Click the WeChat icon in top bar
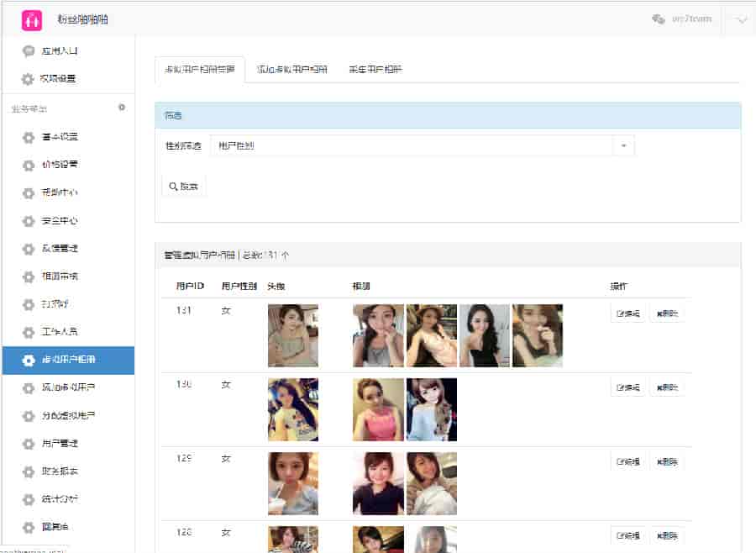756x553 pixels. (659, 18)
